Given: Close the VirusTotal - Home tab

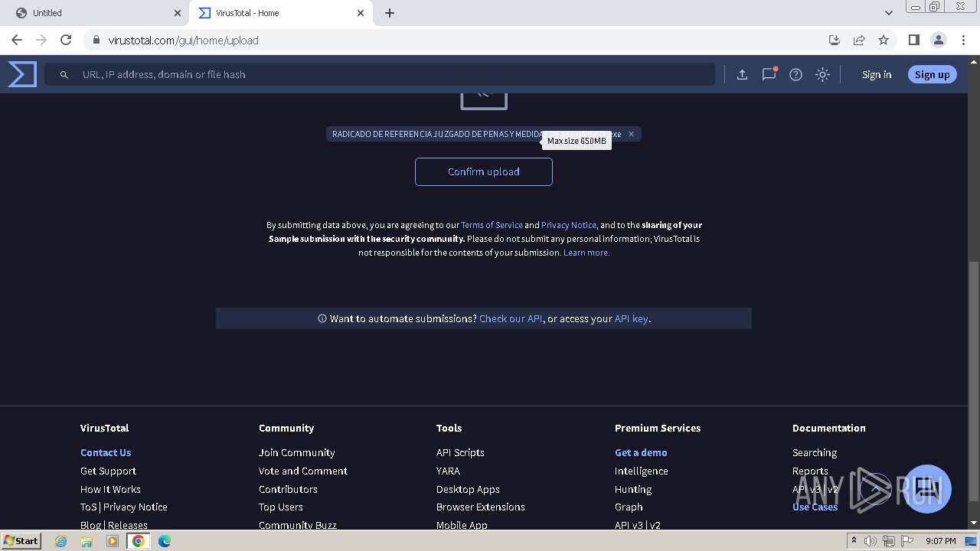Looking at the screenshot, I should click(x=361, y=13).
